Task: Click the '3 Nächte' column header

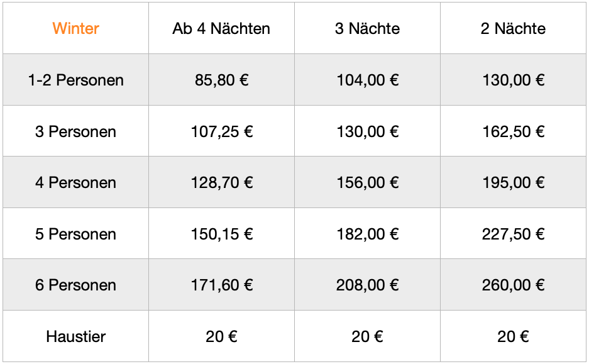Action: 367,28
